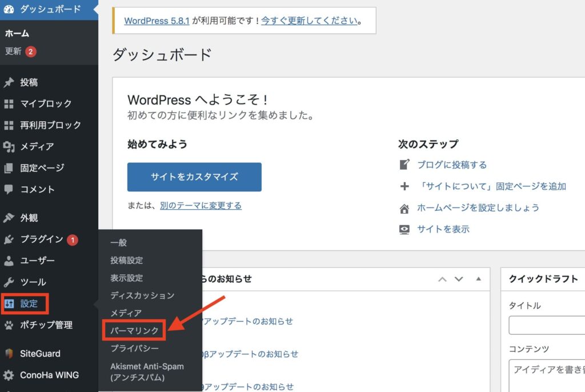
Task: Click the pushpin icon beside 投稿
Action: [9, 82]
